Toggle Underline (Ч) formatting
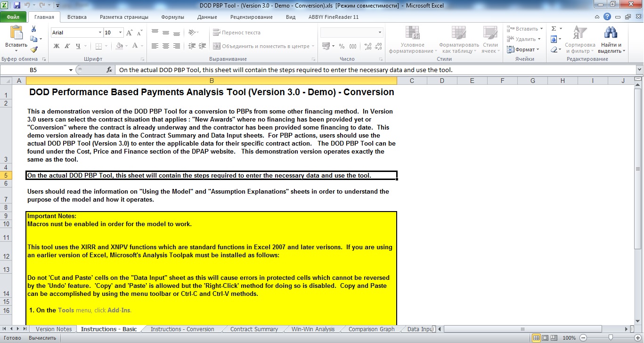Screen dimensions: 644x343 click(78, 46)
